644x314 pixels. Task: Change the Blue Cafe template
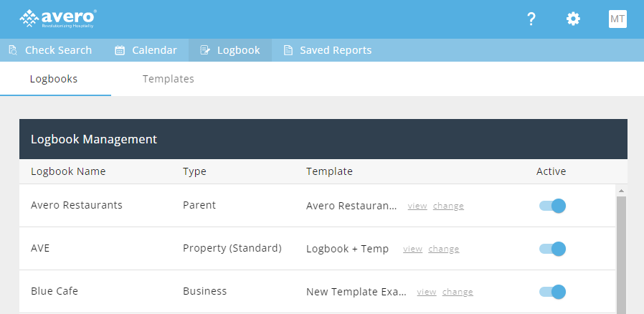pos(458,292)
